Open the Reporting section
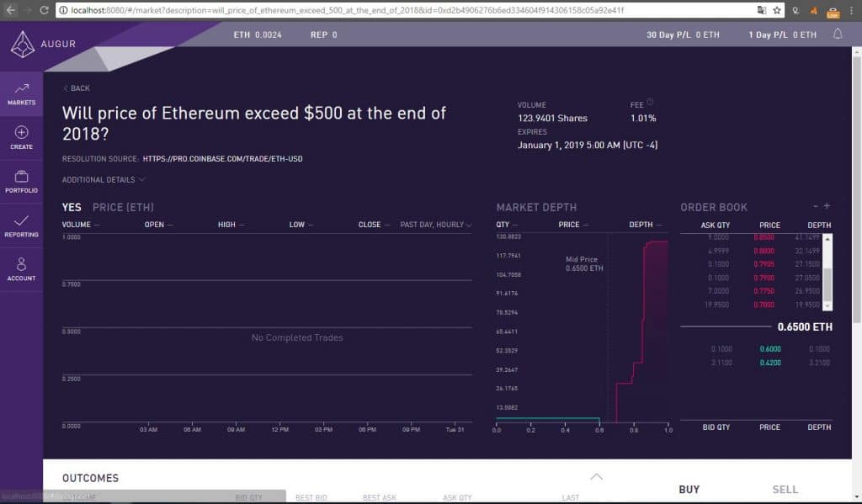 [x=21, y=225]
